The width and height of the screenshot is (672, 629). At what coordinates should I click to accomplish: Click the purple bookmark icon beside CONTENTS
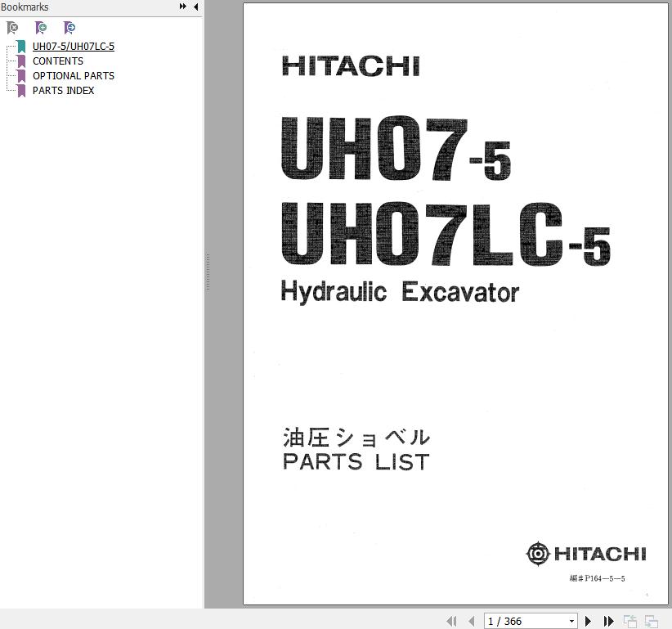tap(21, 61)
